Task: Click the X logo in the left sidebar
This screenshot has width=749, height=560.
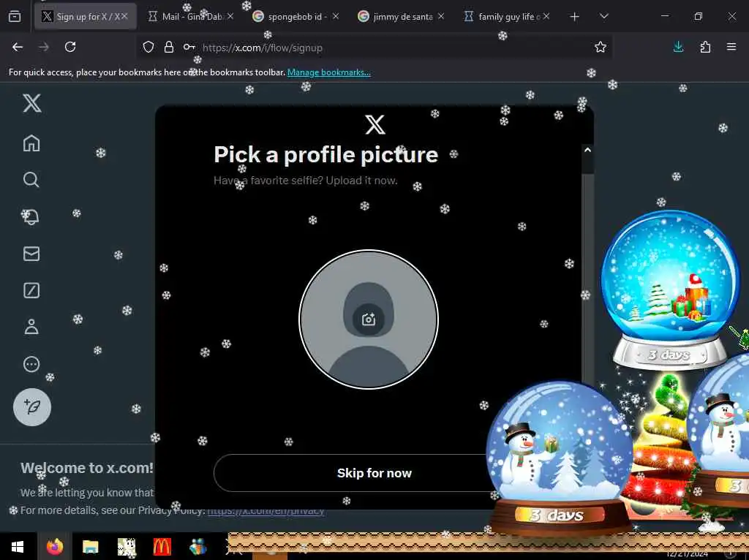Action: pyautogui.click(x=32, y=103)
